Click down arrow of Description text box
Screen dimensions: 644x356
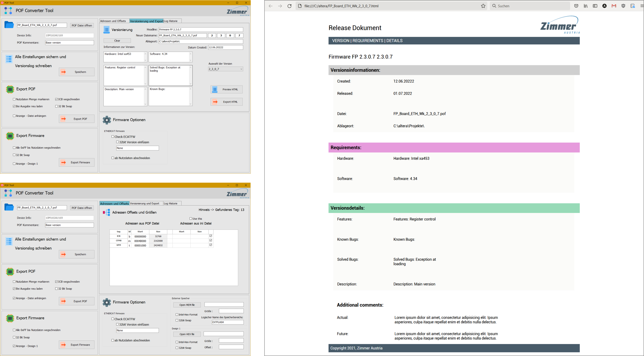[145, 104]
